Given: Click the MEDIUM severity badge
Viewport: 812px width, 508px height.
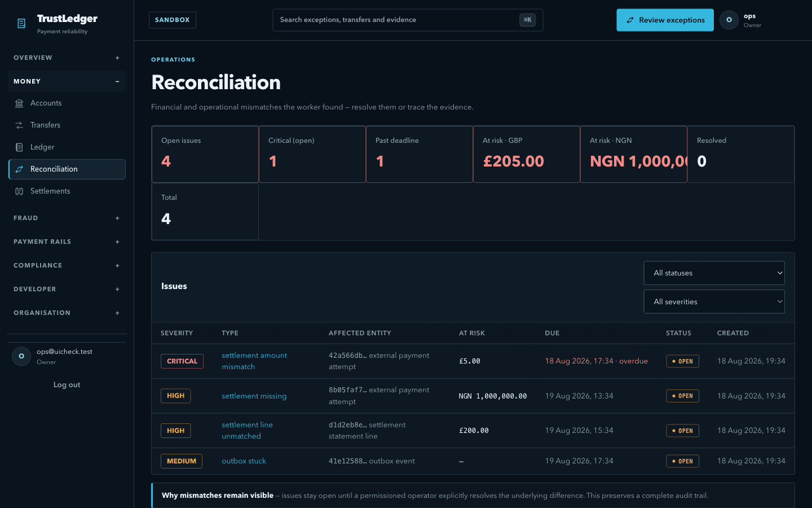Looking at the screenshot, I should [x=182, y=461].
